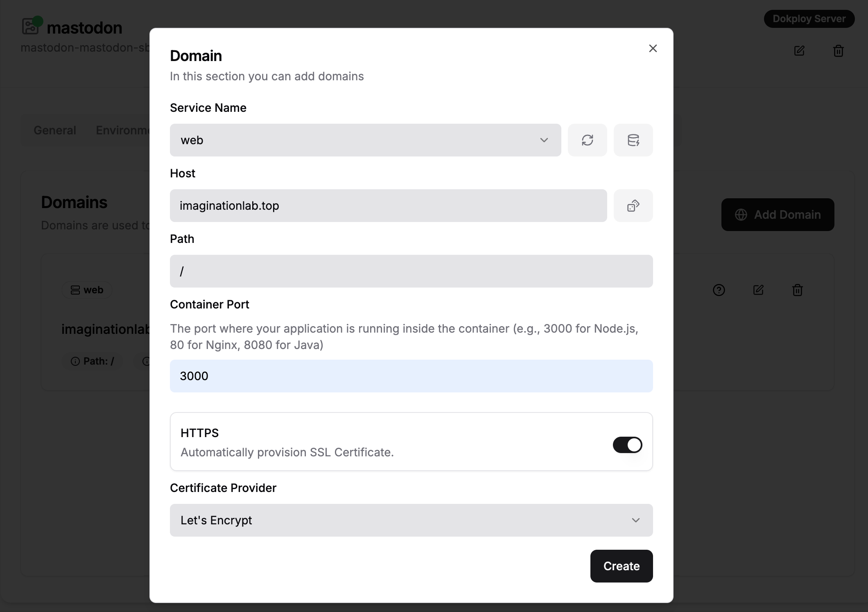Screen dimensions: 868x612
Task: Toggle the HTTPS switch off
Action: pyautogui.click(x=627, y=445)
